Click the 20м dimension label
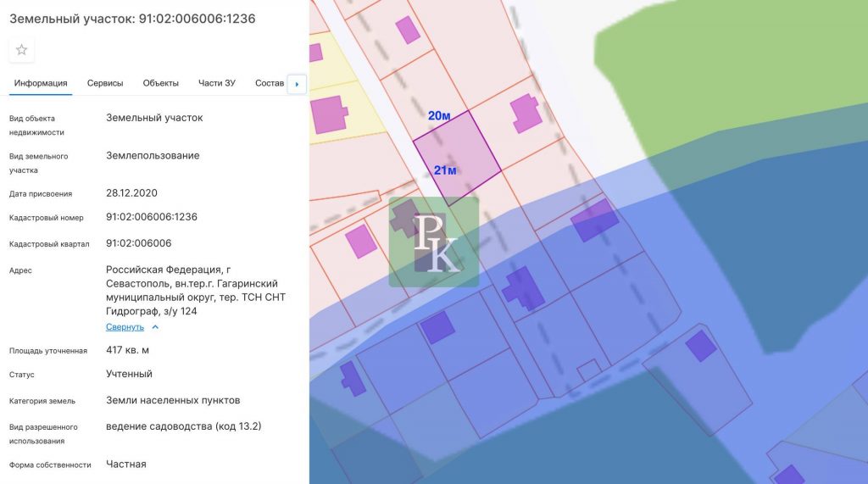The height and width of the screenshot is (484, 868). 439,115
